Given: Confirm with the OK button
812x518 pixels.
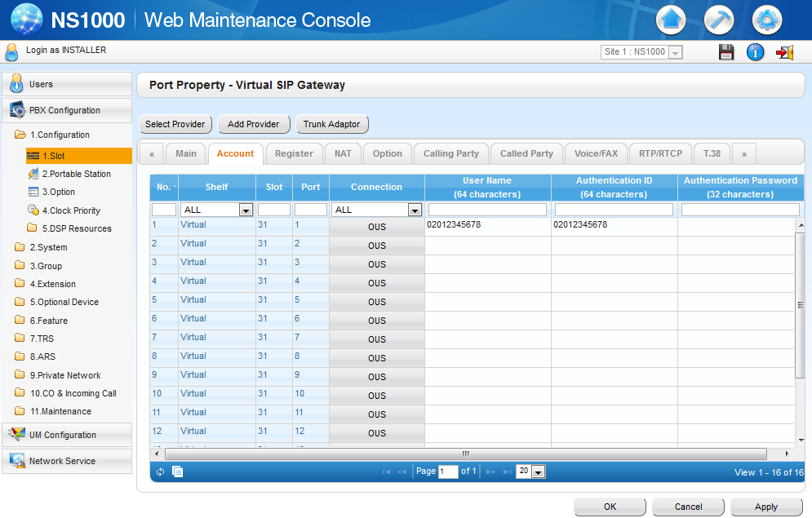Looking at the screenshot, I should coord(610,507).
